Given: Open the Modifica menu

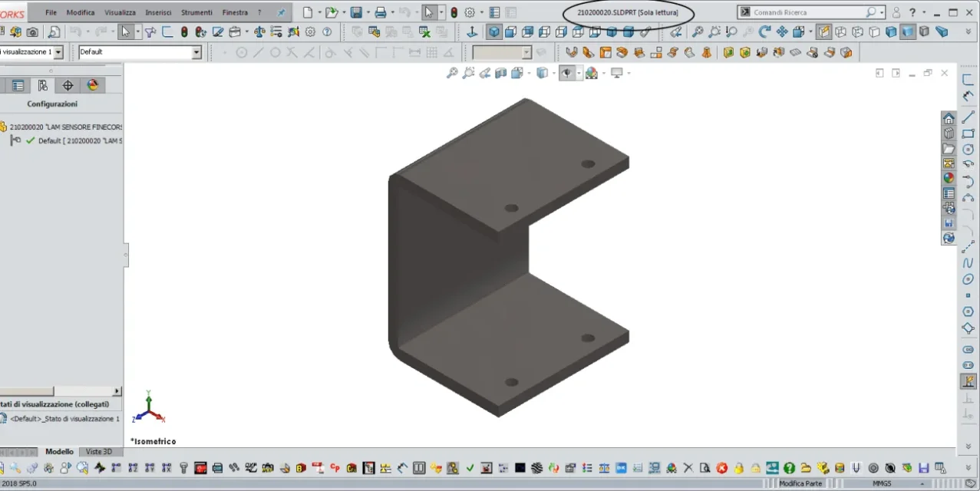Looking at the screenshot, I should (x=81, y=12).
